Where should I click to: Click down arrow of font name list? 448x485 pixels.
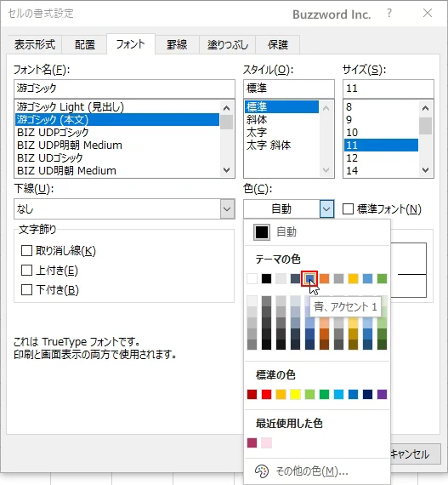point(227,170)
